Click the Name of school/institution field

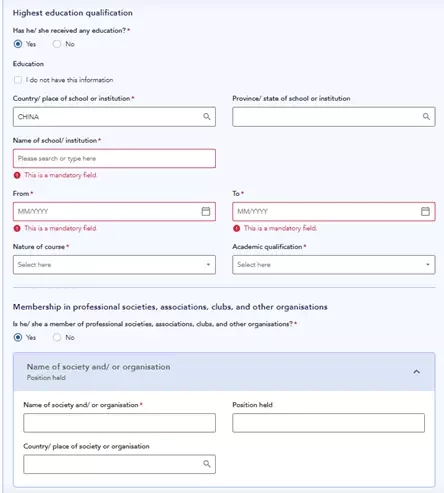(x=114, y=158)
